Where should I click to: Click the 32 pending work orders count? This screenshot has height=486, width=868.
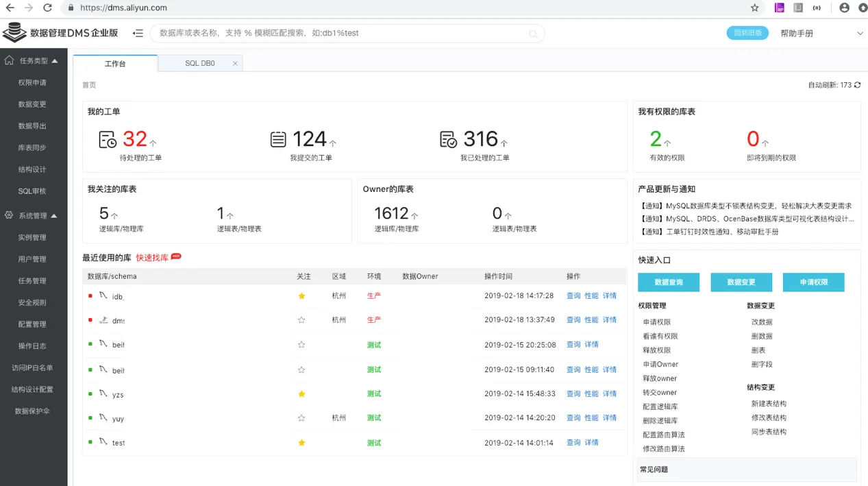(x=135, y=139)
